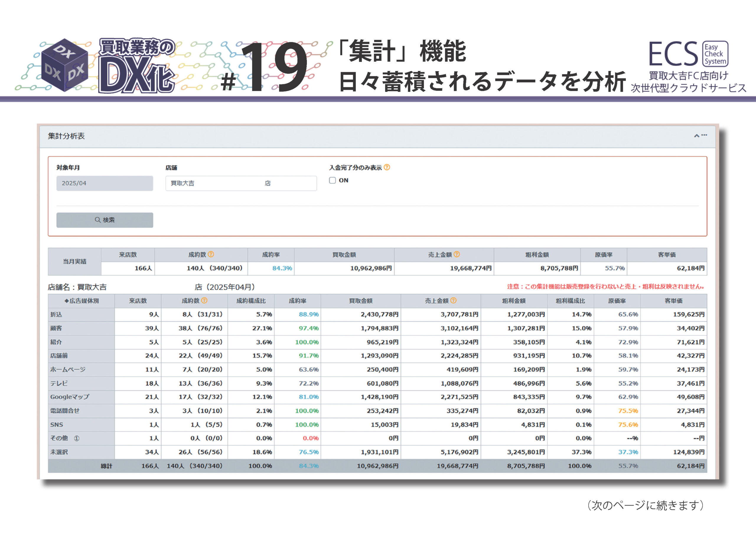Image resolution: width=756 pixels, height=535 pixels.
Task: Click the 100.0% 成約率 value in 紹介 row
Action: [307, 342]
